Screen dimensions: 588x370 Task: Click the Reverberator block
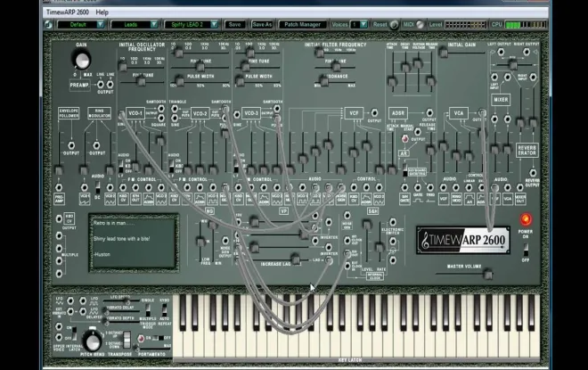tap(527, 150)
